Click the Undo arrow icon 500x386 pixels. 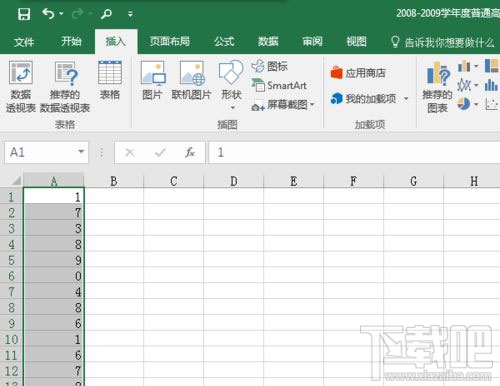click(48, 14)
